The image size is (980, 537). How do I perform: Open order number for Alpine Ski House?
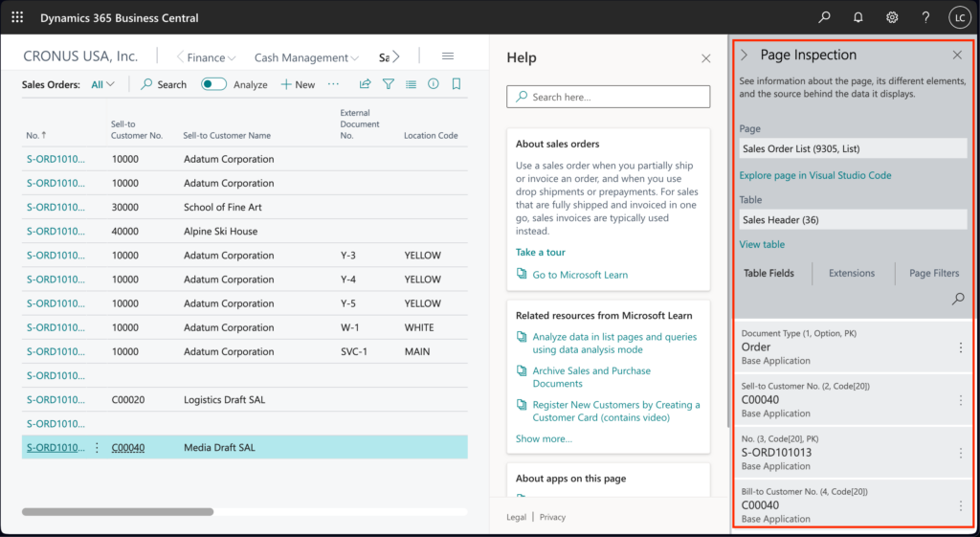(x=56, y=232)
